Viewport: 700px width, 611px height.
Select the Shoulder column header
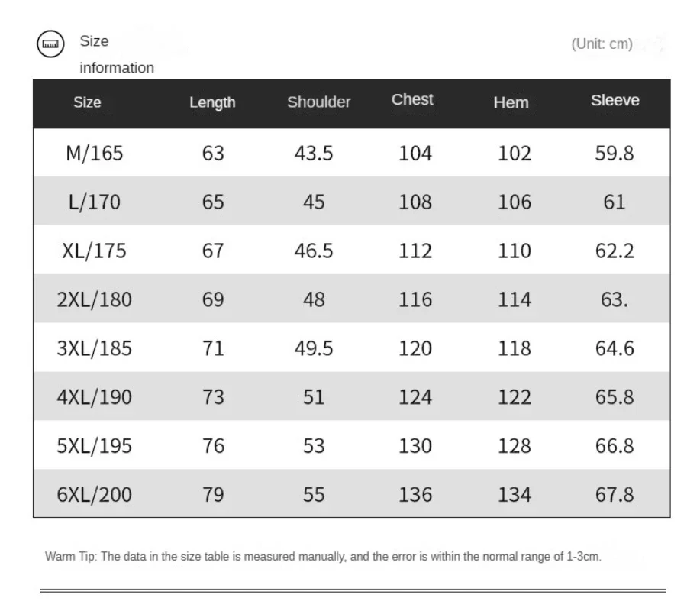318,102
